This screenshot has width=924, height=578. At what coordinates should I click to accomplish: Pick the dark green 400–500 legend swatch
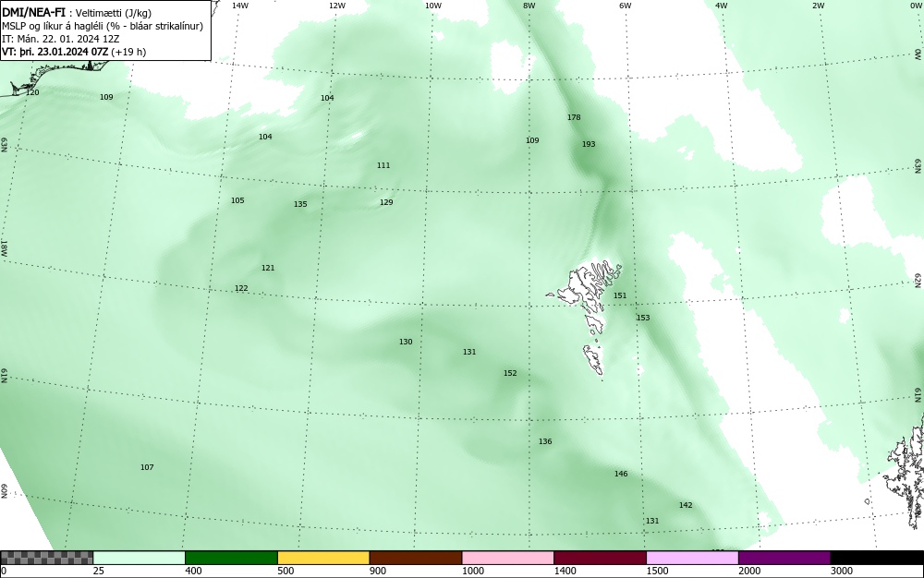tap(231, 558)
